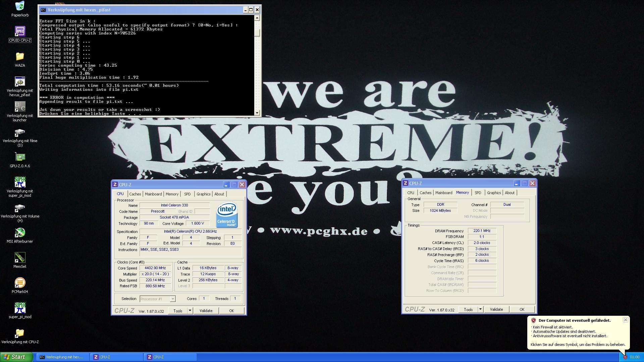
Task: Click the Z icon in left CPU-Z title bar
Action: 115,184
